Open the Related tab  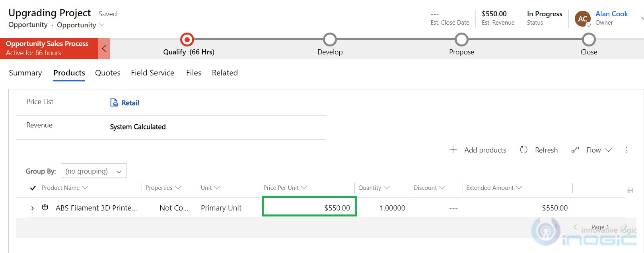click(x=225, y=73)
